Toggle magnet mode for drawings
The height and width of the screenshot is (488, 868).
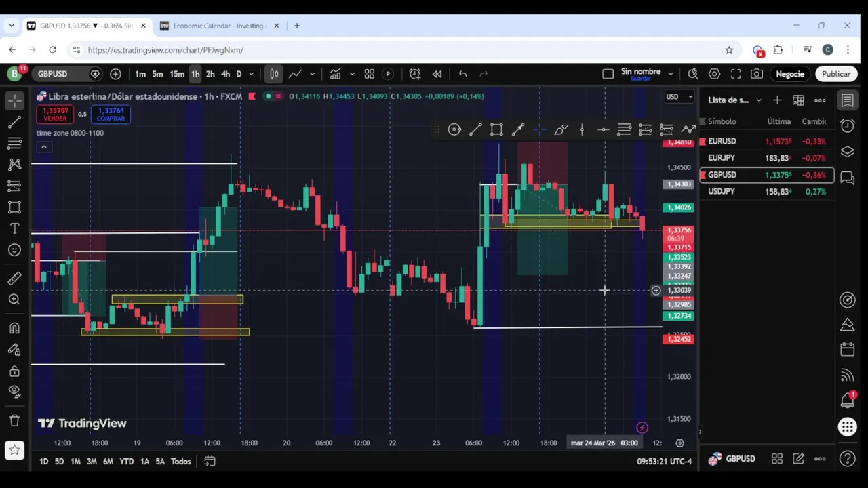click(x=14, y=328)
